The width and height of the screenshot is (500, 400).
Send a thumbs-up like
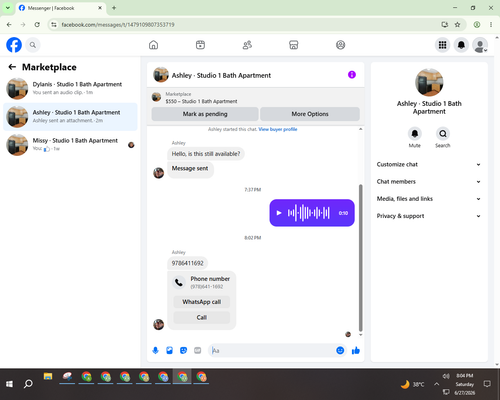(x=356, y=350)
